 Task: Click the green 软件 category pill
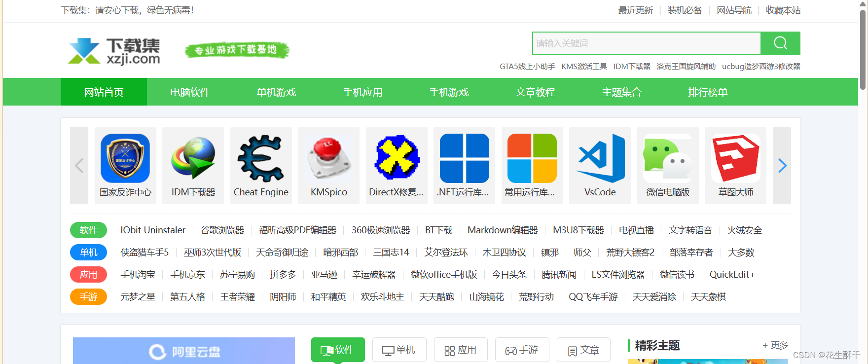(88, 230)
